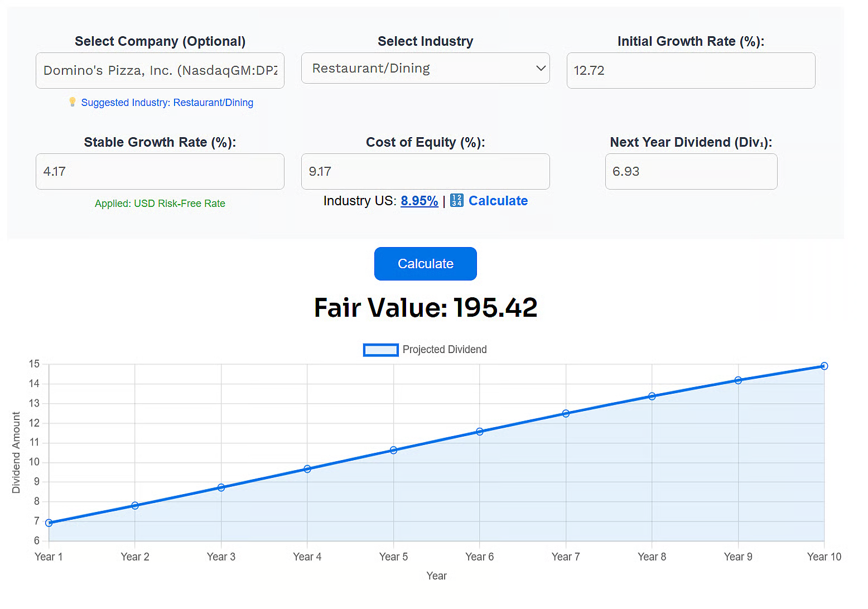Pick the Year 7 dividend data point
This screenshot has width=868, height=609.
click(566, 413)
